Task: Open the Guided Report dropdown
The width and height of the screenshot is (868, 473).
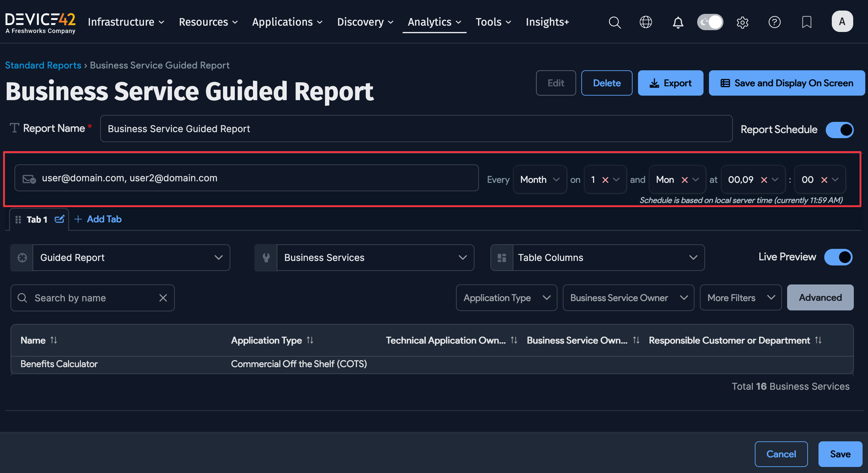Action: point(131,258)
